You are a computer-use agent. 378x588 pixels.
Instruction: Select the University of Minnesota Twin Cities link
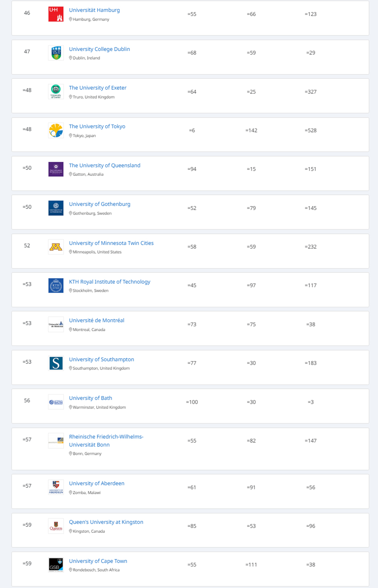[x=111, y=243]
